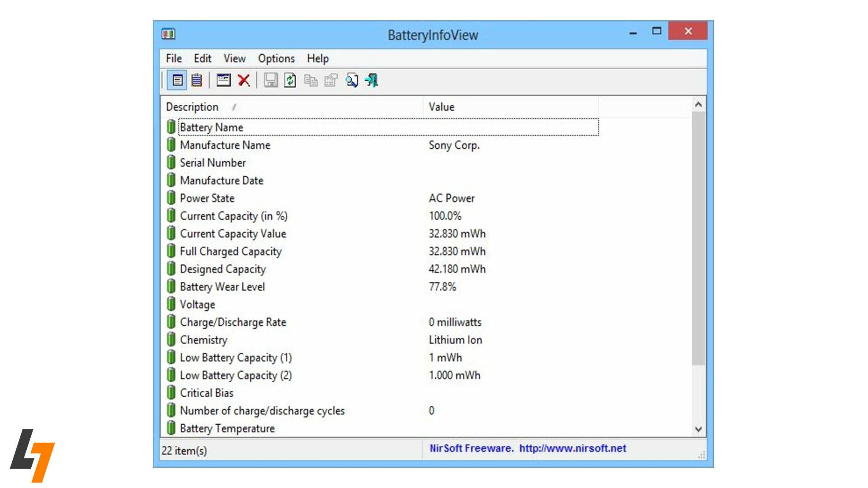Image resolution: width=868 pixels, height=488 pixels.
Task: Sort list by the Description column header
Action: (193, 107)
